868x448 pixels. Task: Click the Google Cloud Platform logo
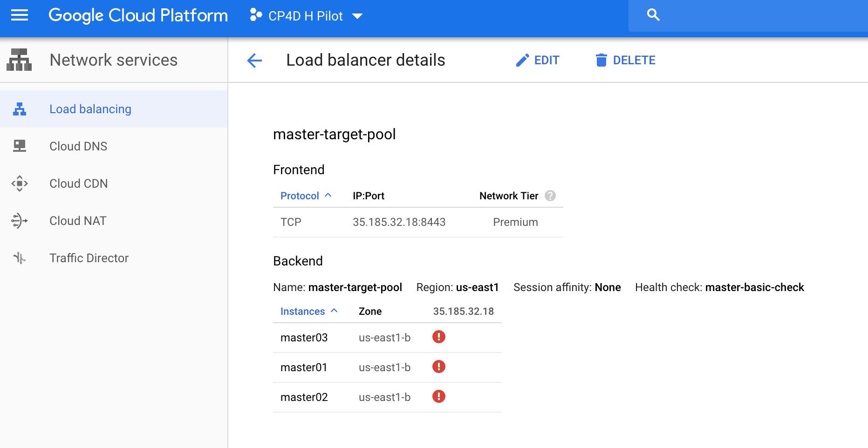pos(138,16)
